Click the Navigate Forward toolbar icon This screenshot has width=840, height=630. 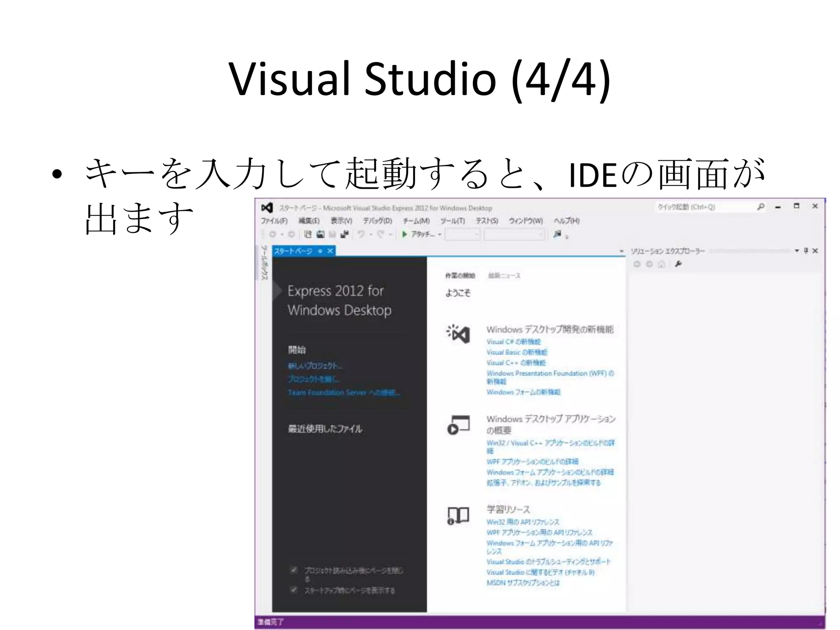(x=291, y=234)
